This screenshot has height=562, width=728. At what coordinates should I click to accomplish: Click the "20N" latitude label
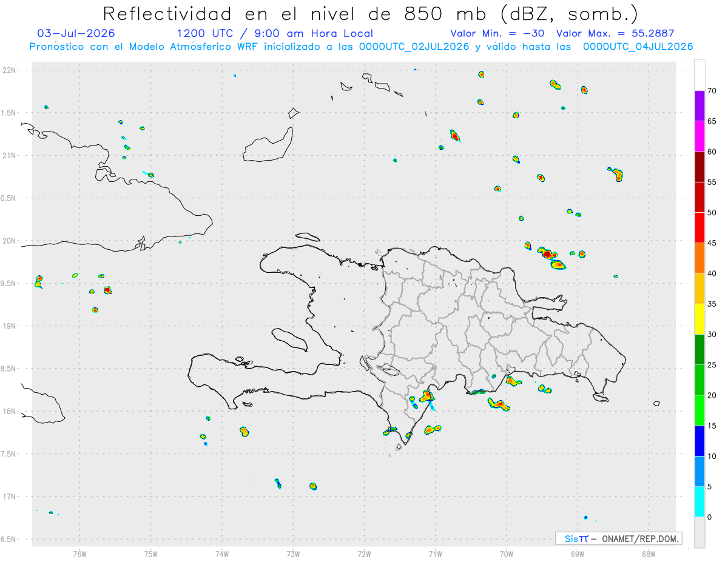point(9,241)
